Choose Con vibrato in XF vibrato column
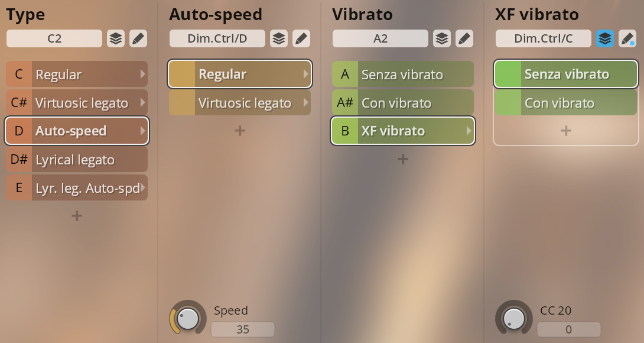Image resolution: width=644 pixels, height=343 pixels. point(566,102)
